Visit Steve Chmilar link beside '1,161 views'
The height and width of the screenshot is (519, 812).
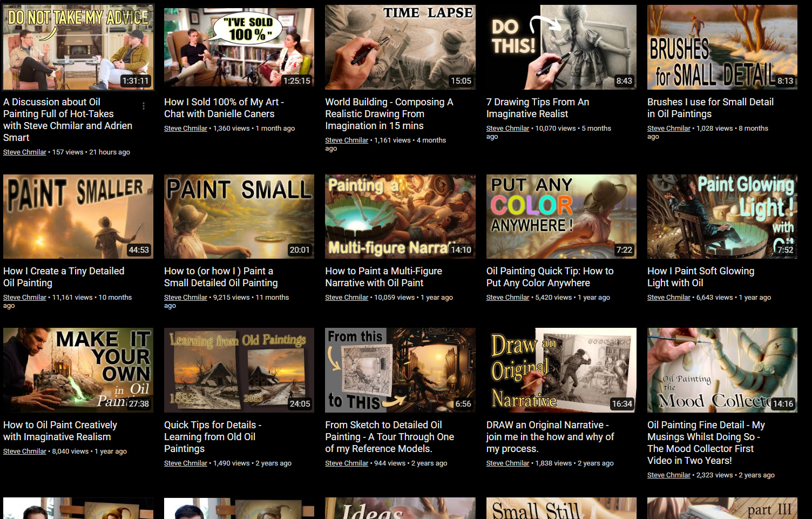(347, 140)
